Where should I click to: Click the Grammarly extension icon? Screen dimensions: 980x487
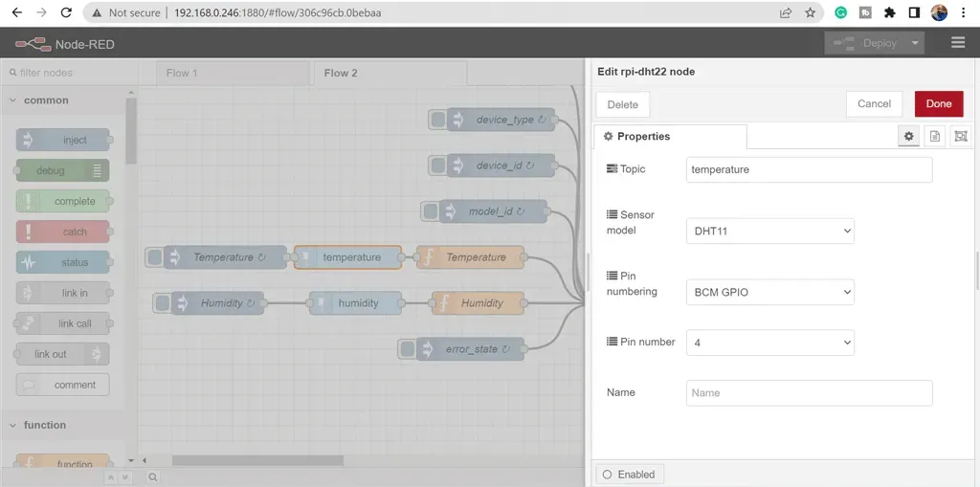(x=841, y=12)
